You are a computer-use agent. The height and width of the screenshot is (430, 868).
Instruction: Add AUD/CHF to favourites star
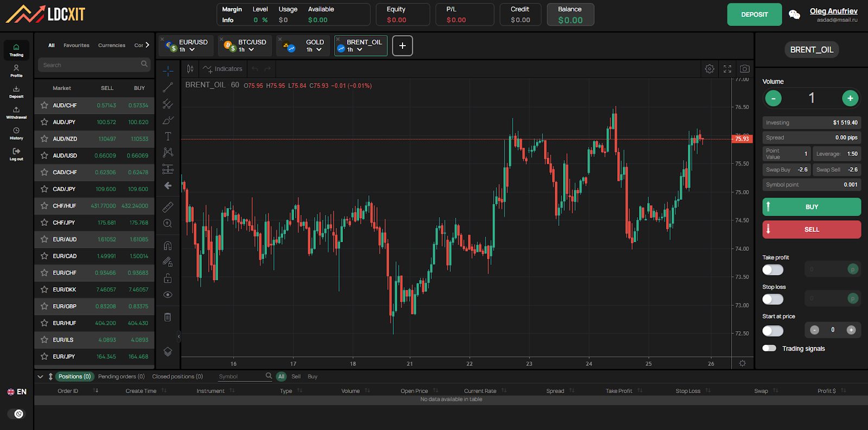pos(44,105)
